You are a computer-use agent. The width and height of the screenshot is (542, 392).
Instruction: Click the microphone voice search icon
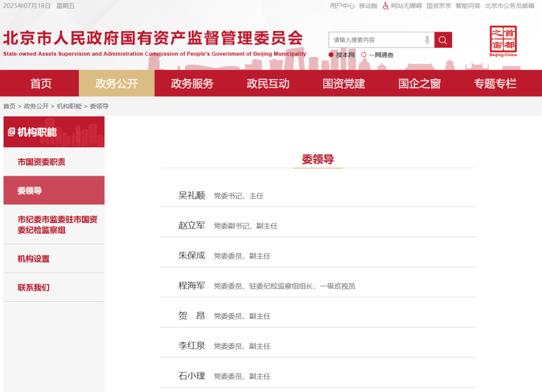click(427, 40)
